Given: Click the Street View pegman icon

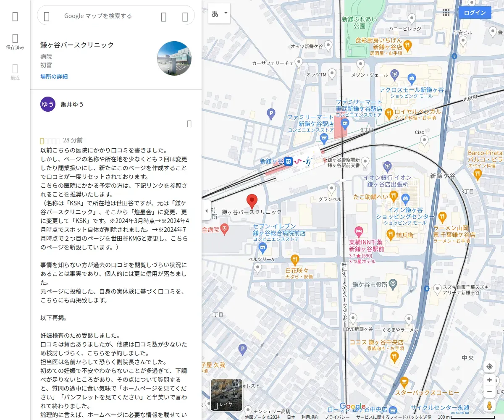Looking at the screenshot, I should [489, 406].
